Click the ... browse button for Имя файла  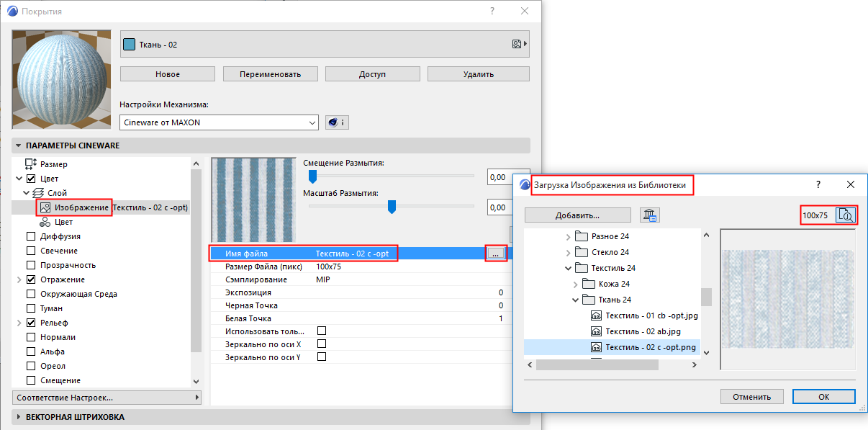tap(496, 254)
